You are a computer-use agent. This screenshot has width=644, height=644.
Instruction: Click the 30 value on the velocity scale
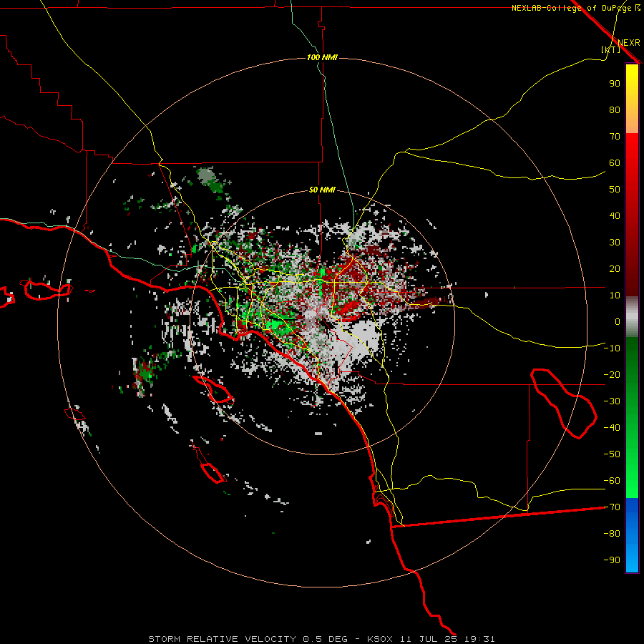pyautogui.click(x=615, y=243)
